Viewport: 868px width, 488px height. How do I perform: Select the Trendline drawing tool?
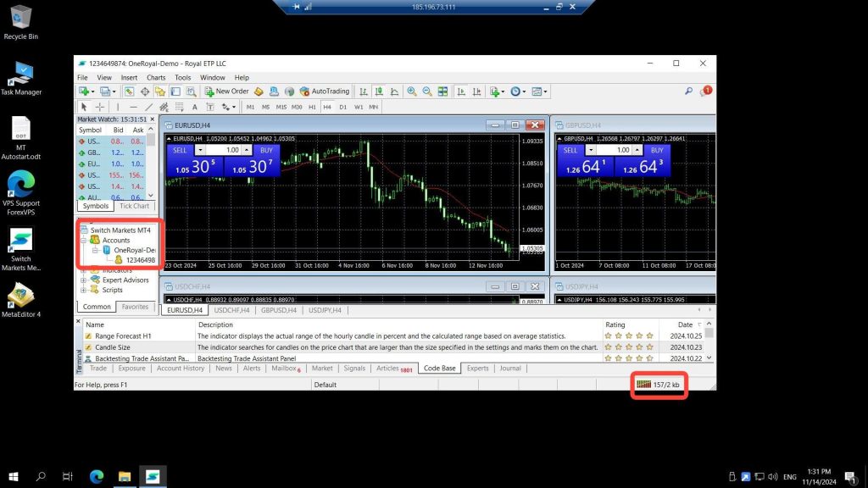click(x=148, y=107)
